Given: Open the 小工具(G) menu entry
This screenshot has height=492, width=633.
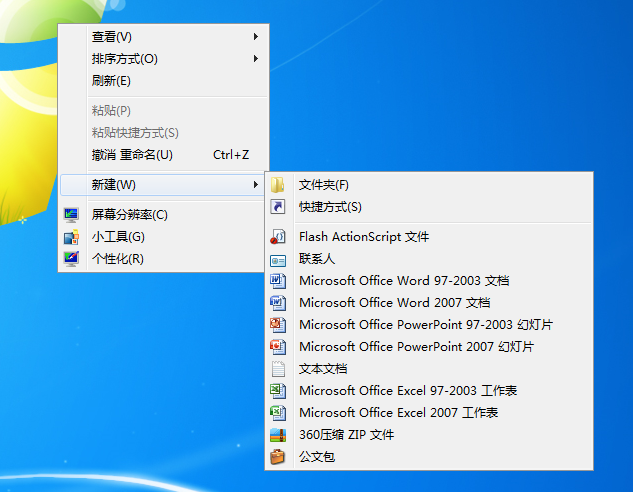Looking at the screenshot, I should click(162, 237).
